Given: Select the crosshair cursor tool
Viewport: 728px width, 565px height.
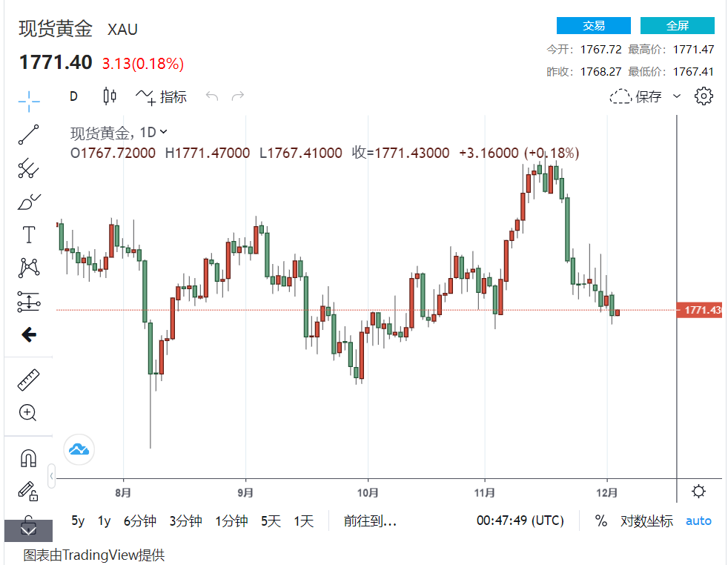Looking at the screenshot, I should click(29, 100).
